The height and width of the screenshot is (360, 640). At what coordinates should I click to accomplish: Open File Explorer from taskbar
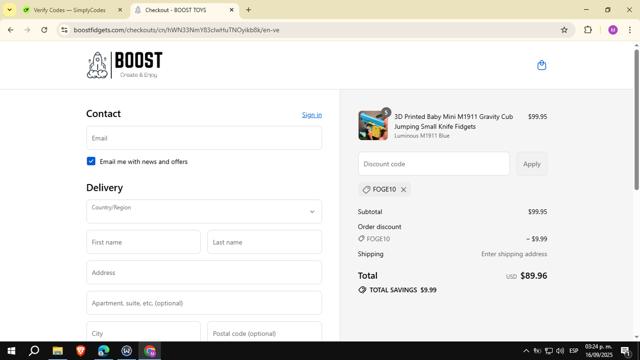[58, 351]
